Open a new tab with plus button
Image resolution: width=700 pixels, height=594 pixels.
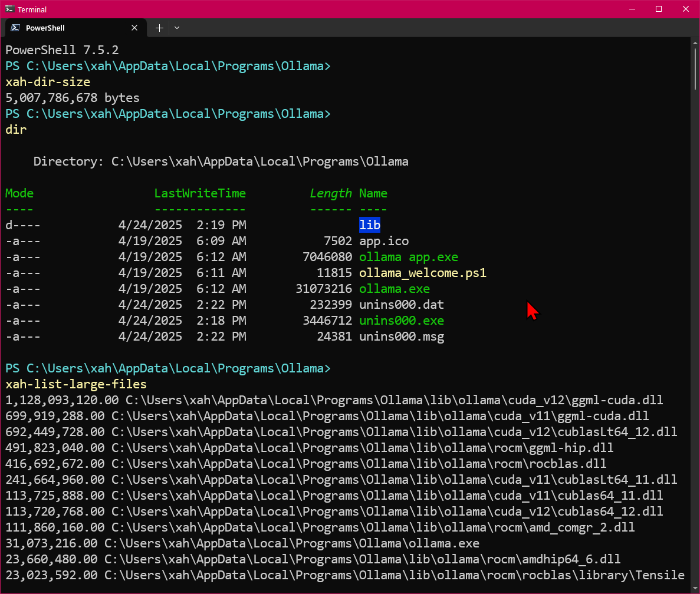159,28
